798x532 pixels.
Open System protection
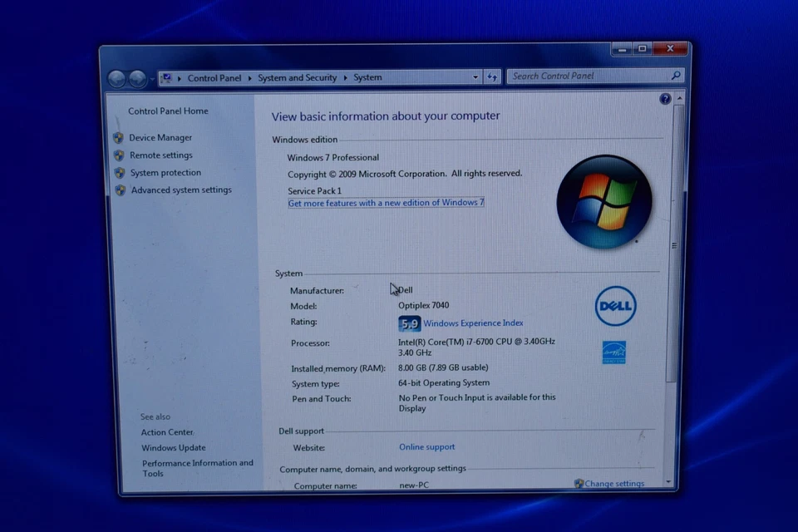point(165,173)
